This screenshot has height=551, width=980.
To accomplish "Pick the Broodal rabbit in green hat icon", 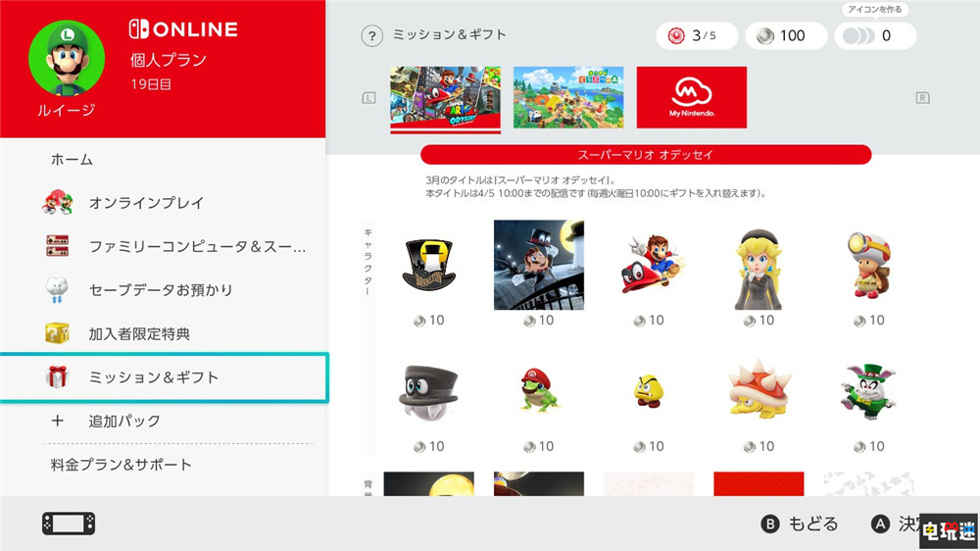I will click(x=868, y=391).
